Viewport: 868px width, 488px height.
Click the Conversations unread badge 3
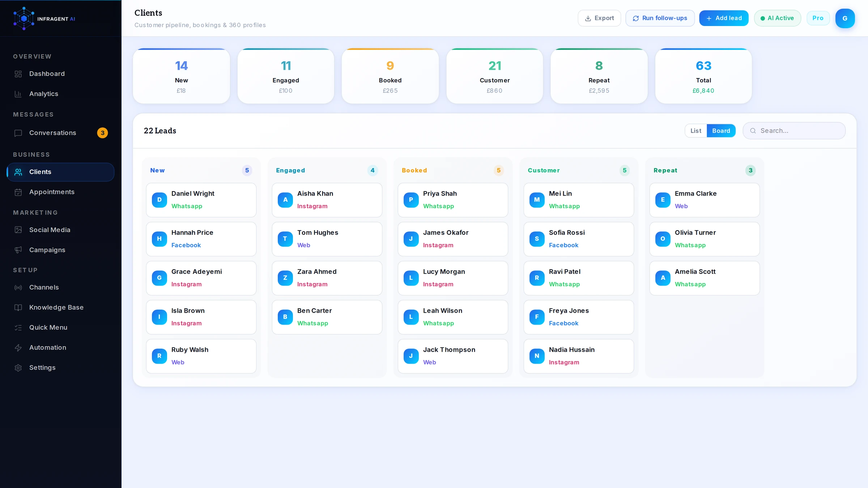[x=103, y=133]
